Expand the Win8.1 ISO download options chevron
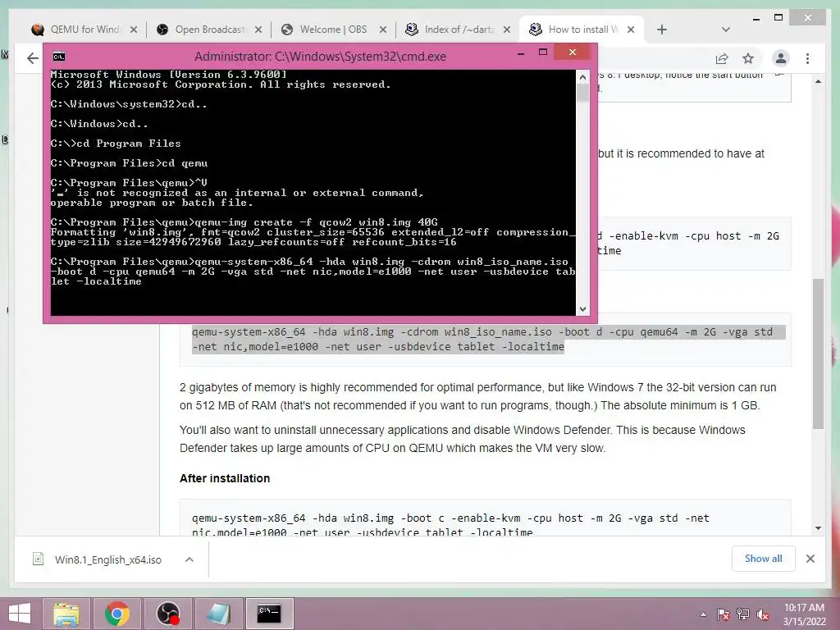 [189, 559]
